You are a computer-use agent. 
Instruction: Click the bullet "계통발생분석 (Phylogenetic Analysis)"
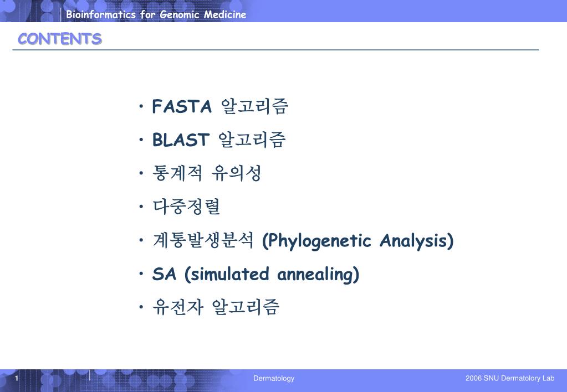(x=303, y=241)
